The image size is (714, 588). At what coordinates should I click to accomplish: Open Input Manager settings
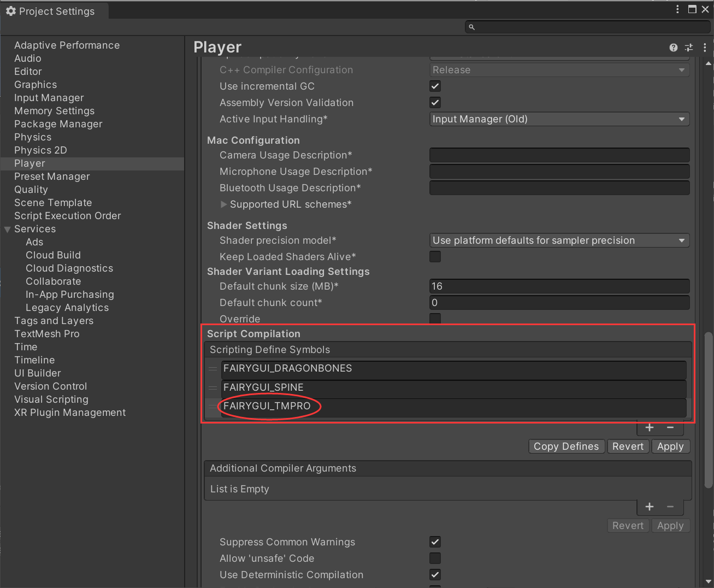(x=49, y=98)
